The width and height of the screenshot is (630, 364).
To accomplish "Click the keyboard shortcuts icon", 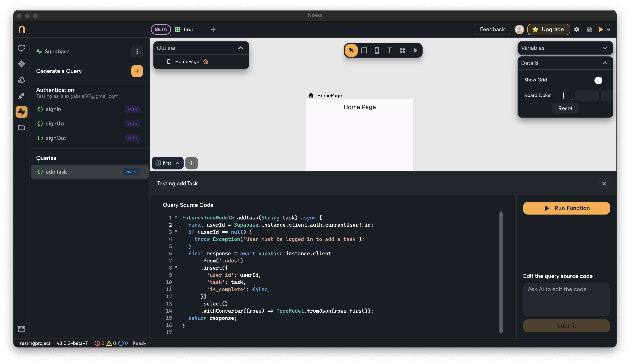I will [22, 329].
